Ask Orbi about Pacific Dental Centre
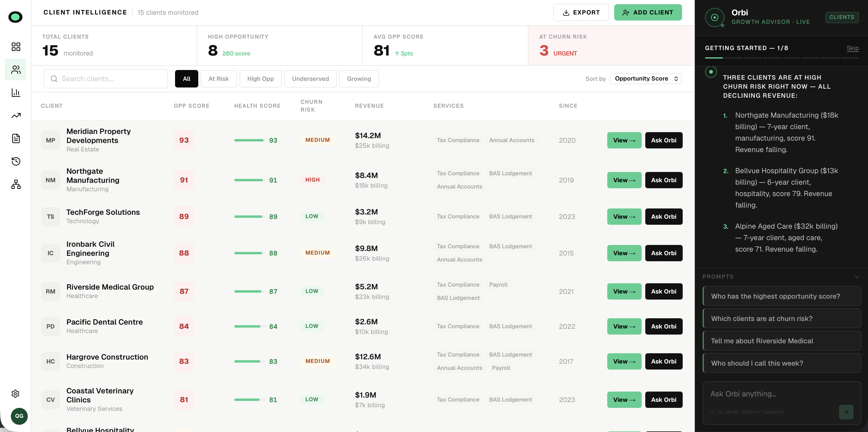This screenshot has height=432, width=868. [x=663, y=326]
